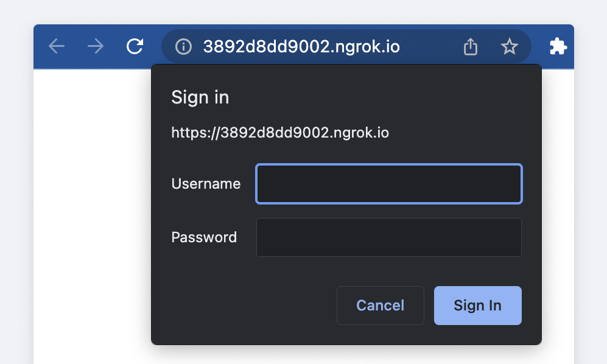
Task: Click the Username label text
Action: [206, 184]
